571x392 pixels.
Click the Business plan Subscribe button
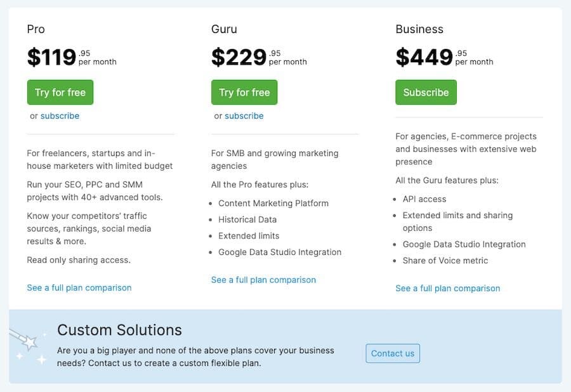pyautogui.click(x=426, y=92)
